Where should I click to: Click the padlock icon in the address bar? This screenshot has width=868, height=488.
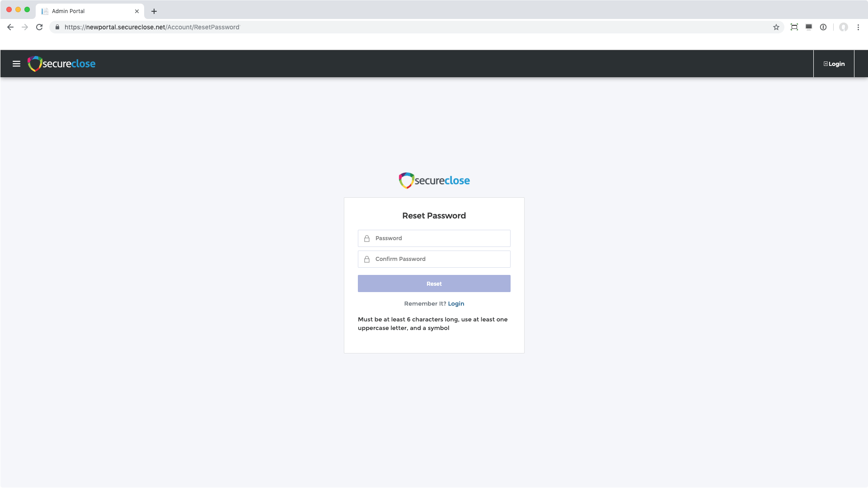click(57, 27)
